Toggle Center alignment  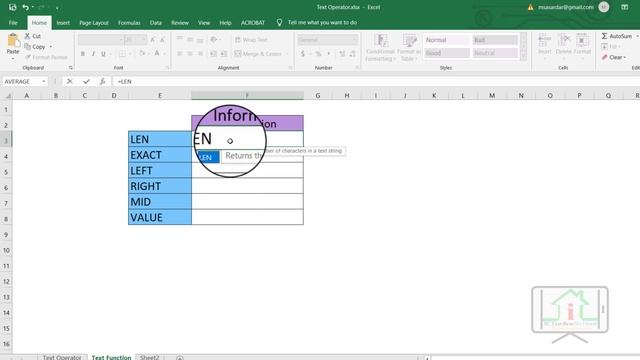coord(190,54)
